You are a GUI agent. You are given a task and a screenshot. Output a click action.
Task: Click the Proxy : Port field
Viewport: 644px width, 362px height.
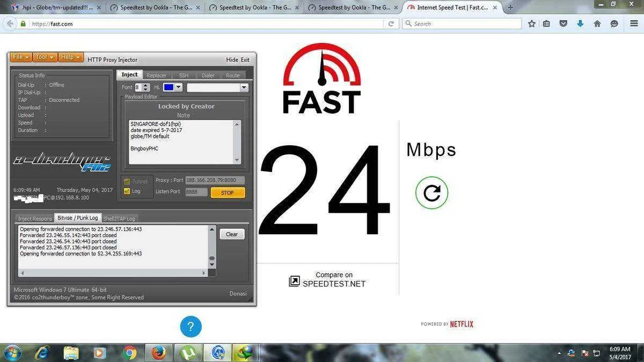pyautogui.click(x=215, y=180)
